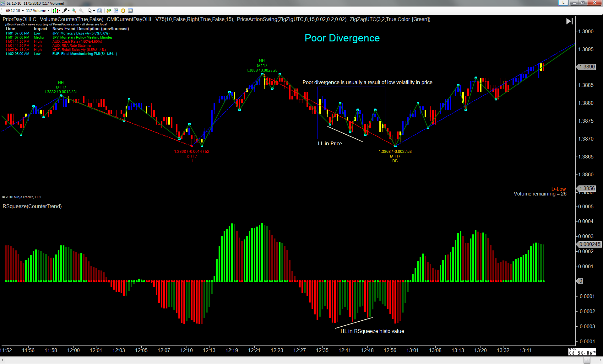Expand the chart style dropdown arrow
The width and height of the screenshot is (603, 364).
click(x=59, y=11)
